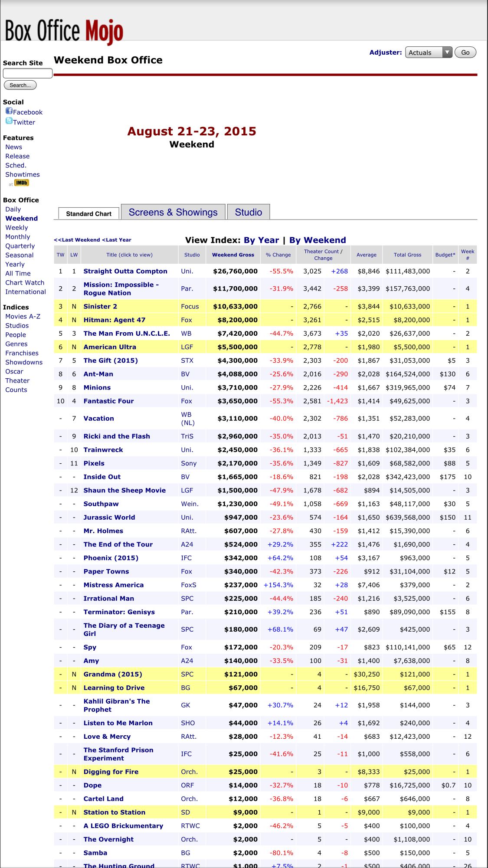Open Quarterly box office link

click(20, 246)
